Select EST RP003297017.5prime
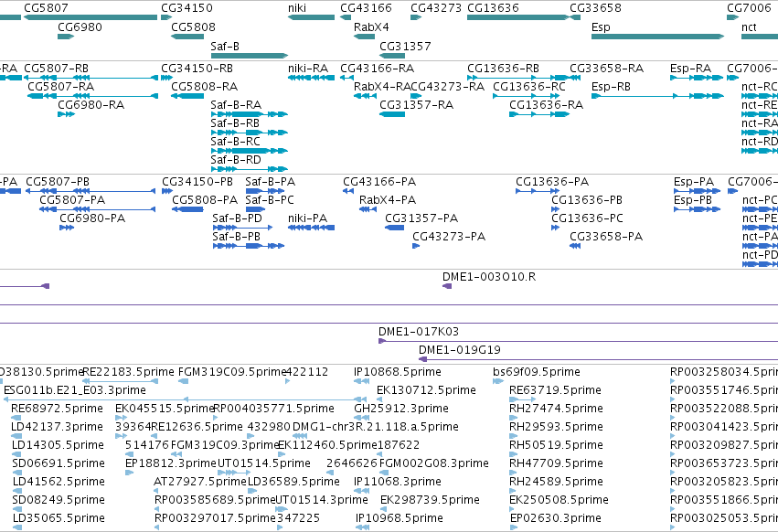 click(x=157, y=527)
